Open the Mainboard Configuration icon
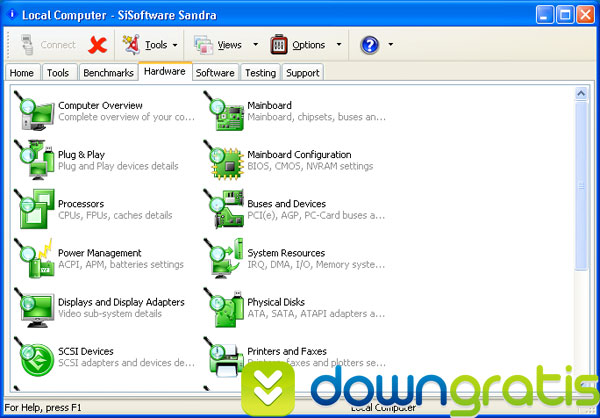Screen dimensions: 600x418 coord(224,161)
